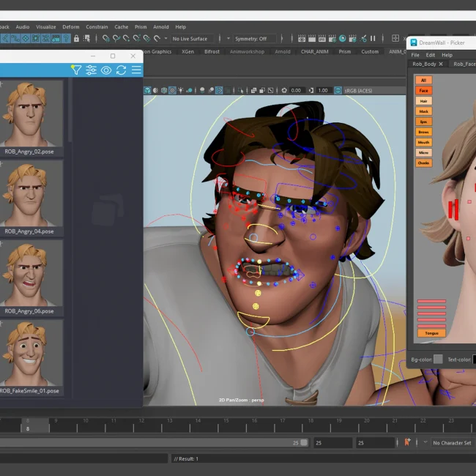Click the panel layout grid icon
This screenshot has height=476, width=476.
pos(395,38)
